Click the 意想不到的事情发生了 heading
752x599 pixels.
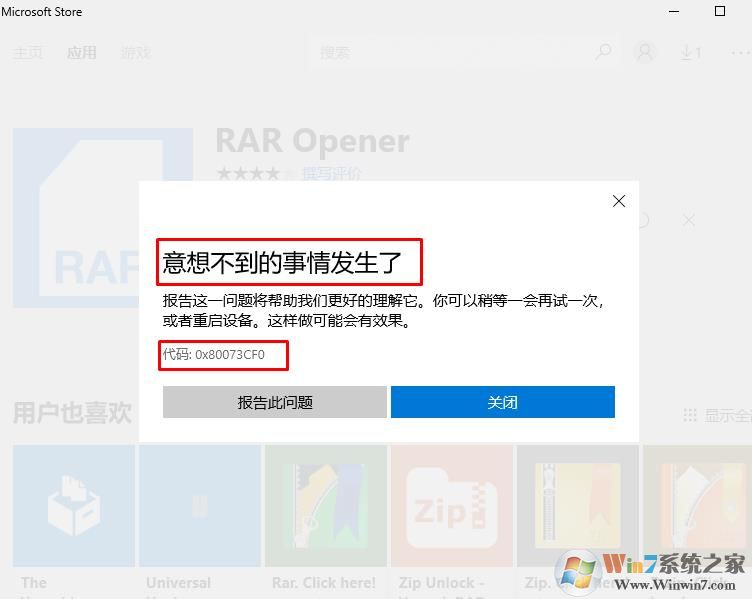(x=282, y=262)
